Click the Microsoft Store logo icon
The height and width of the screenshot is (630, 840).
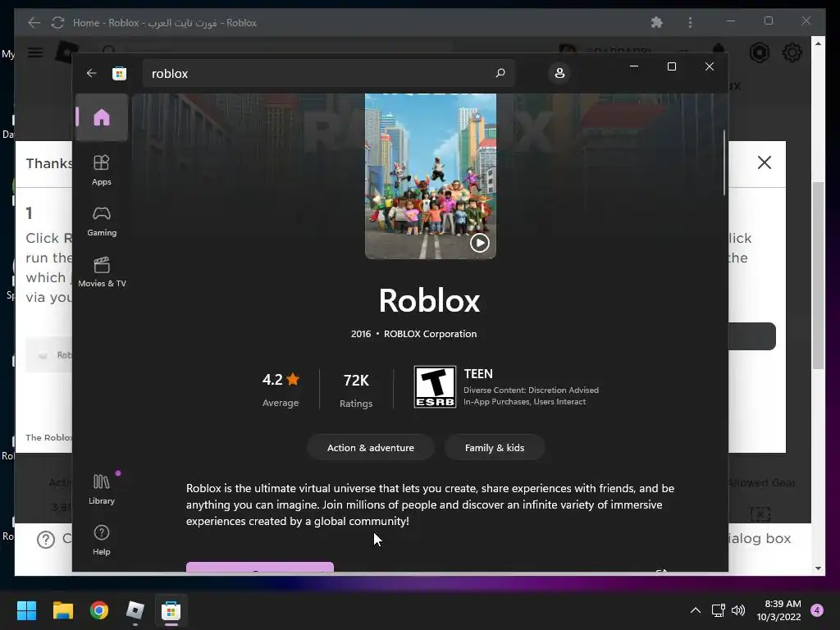coord(119,73)
